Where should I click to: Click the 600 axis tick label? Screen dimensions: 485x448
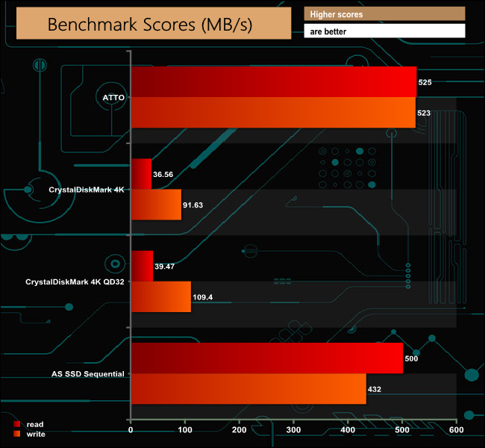pyautogui.click(x=456, y=430)
